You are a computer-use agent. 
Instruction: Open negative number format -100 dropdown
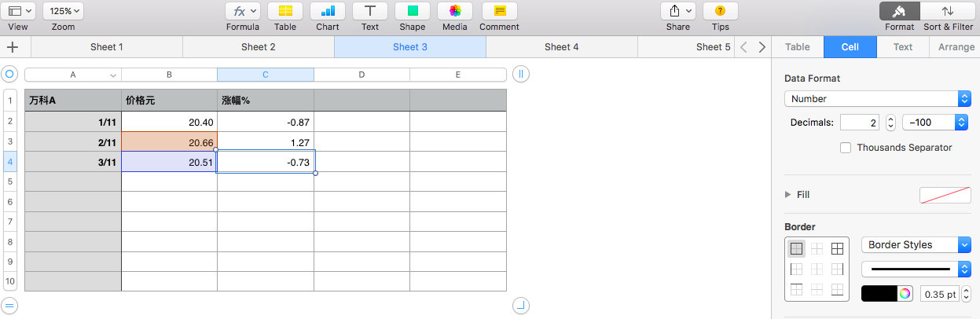point(934,123)
